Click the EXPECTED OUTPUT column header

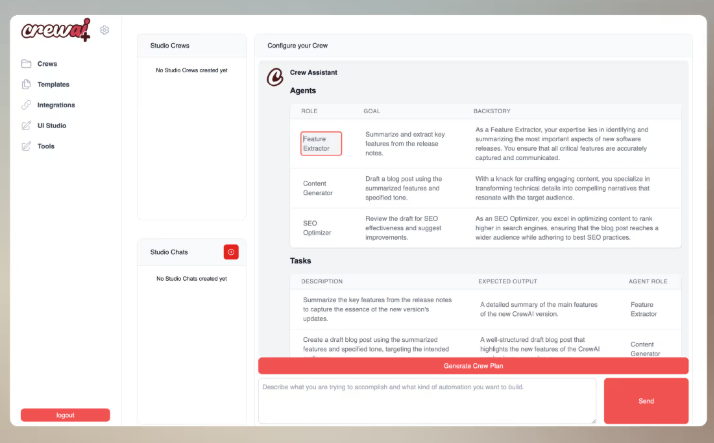tap(508, 281)
